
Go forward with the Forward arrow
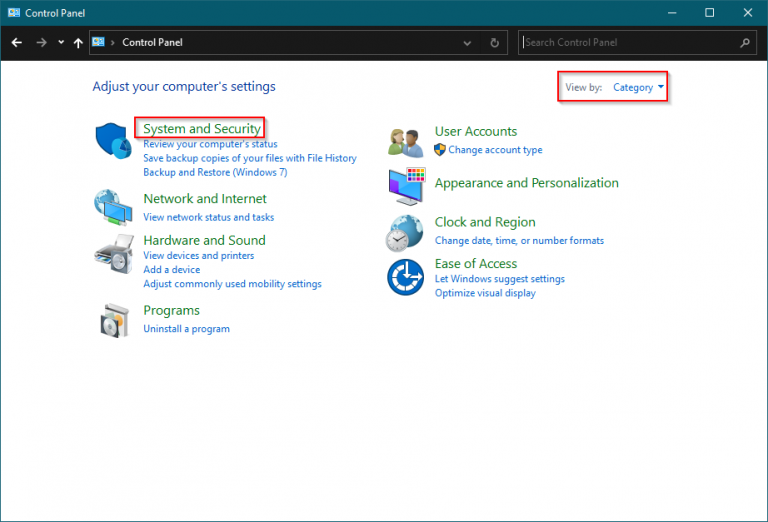[42, 43]
